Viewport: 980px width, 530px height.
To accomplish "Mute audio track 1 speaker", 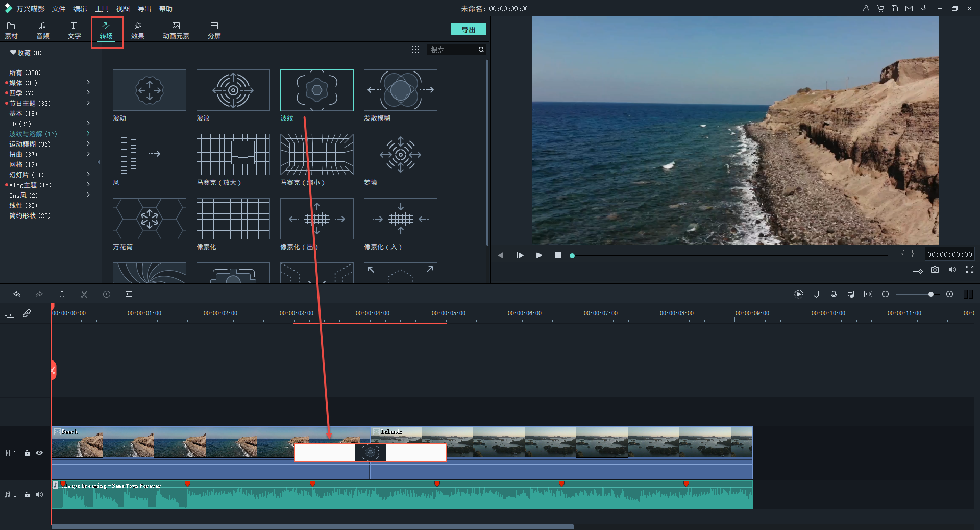I will pos(39,495).
